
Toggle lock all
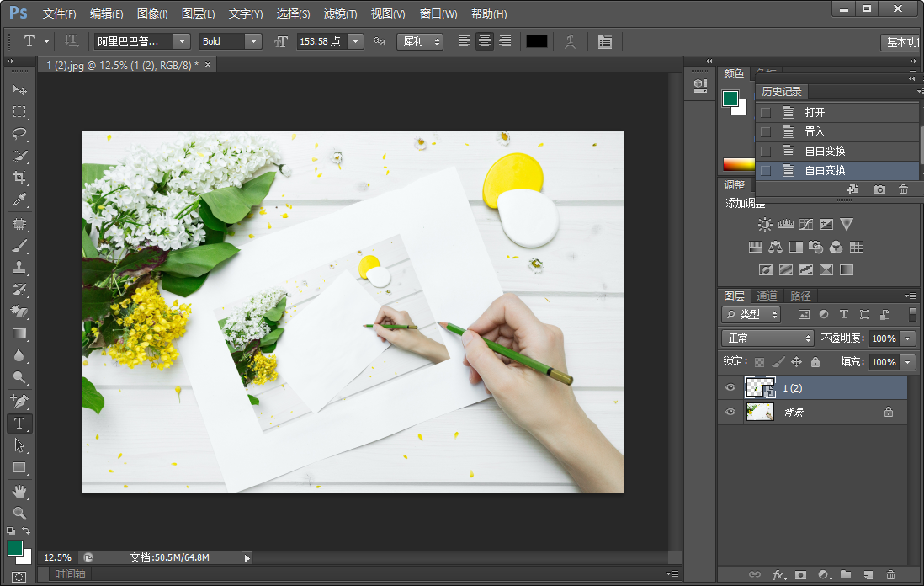[x=815, y=362]
